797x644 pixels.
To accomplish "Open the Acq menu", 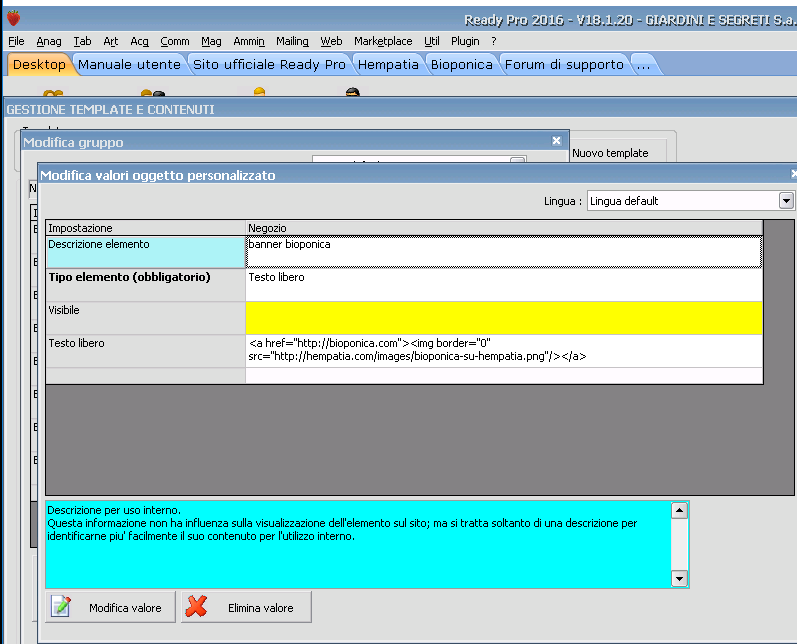I will point(139,41).
